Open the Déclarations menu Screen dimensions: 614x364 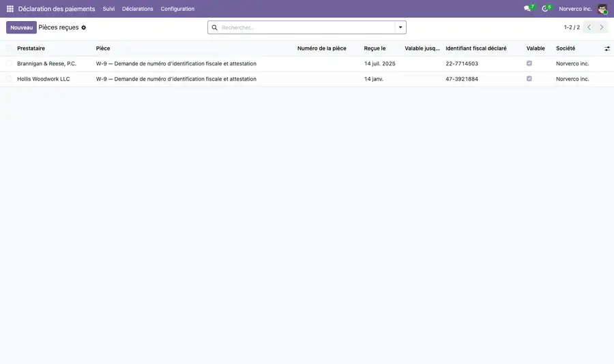click(137, 9)
